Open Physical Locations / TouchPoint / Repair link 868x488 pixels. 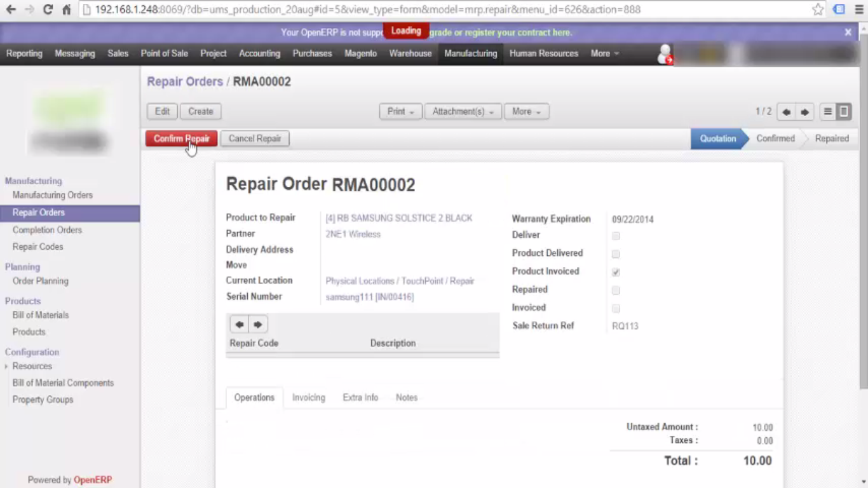400,281
